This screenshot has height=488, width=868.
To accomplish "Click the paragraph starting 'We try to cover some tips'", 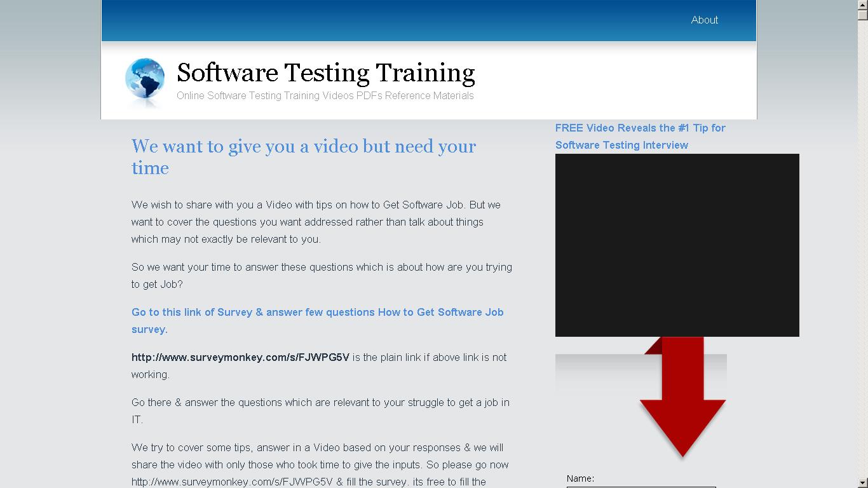I will 320,464.
